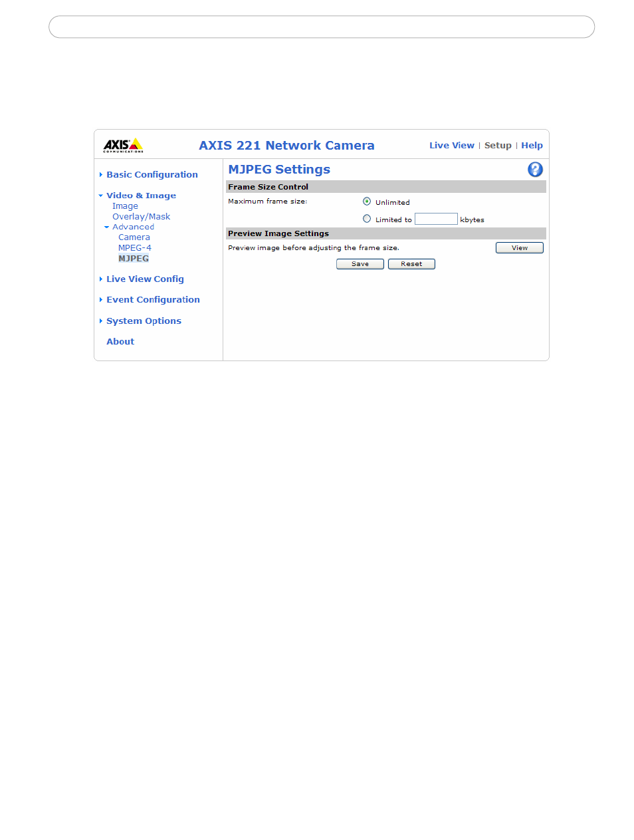Select the Limited to frame size option
The image size is (634, 840).
click(x=367, y=219)
